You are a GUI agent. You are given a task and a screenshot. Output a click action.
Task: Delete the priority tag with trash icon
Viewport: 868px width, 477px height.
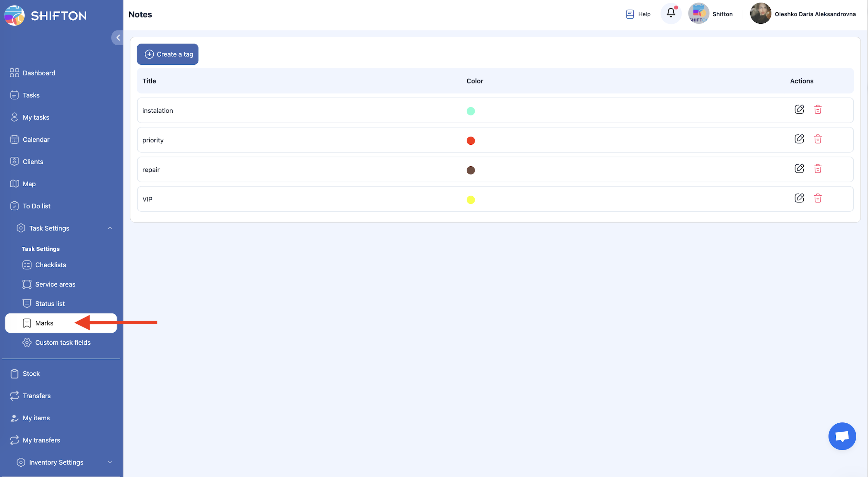pos(817,139)
